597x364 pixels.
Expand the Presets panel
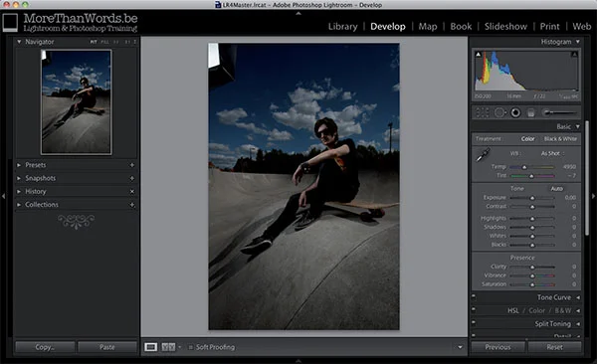(19, 165)
